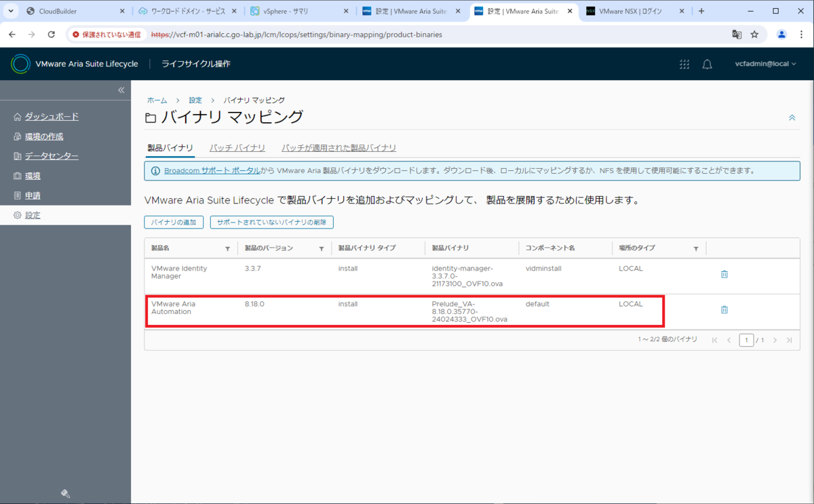Image resolution: width=814 pixels, height=504 pixels.
Task: Click the 設定 breadcrumb link
Action: coord(195,100)
